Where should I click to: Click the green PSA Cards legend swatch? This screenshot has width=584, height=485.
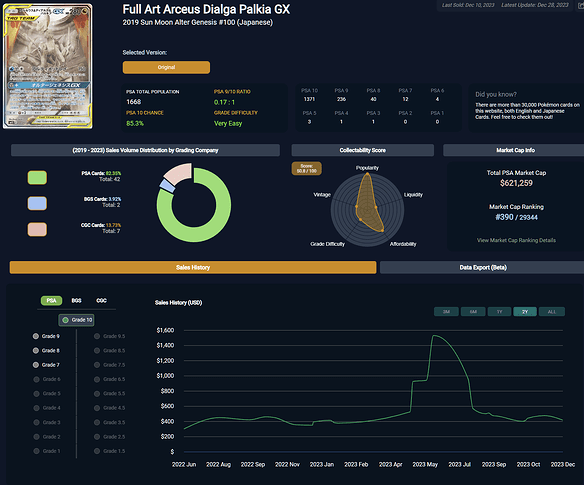click(x=37, y=178)
